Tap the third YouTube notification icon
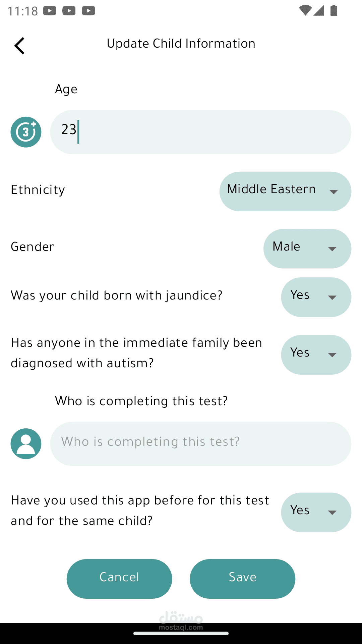Image resolution: width=362 pixels, height=644 pixels. coord(88,11)
